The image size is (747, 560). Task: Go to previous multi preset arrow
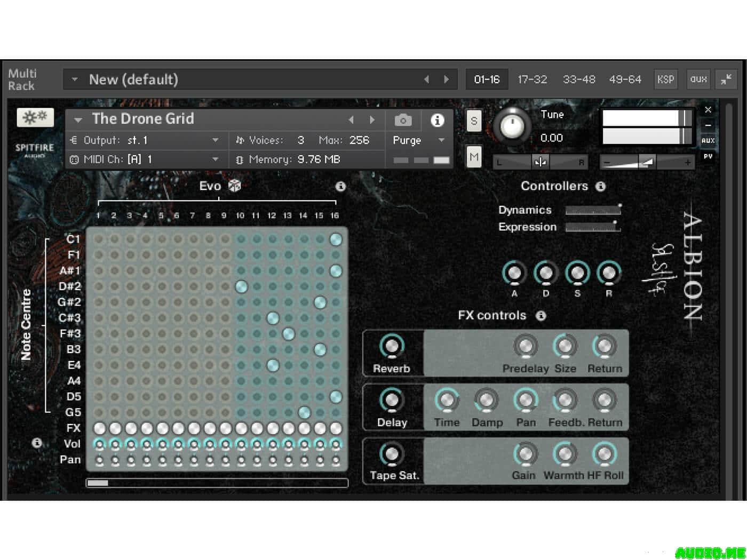tap(427, 79)
